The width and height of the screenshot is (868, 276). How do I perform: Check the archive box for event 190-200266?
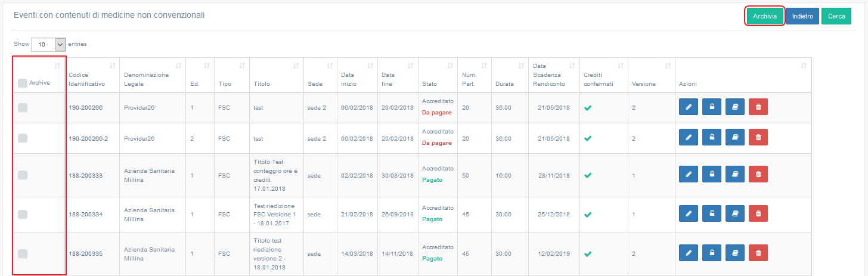pyautogui.click(x=23, y=108)
